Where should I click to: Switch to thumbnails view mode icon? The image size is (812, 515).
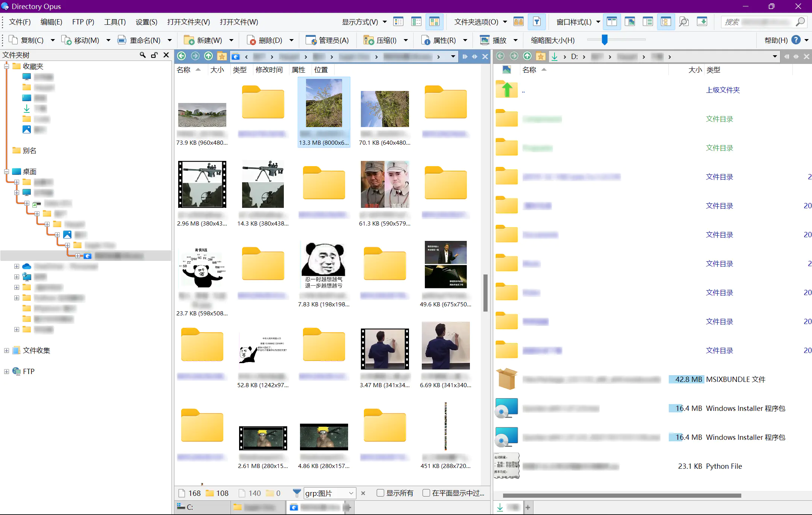click(x=434, y=22)
